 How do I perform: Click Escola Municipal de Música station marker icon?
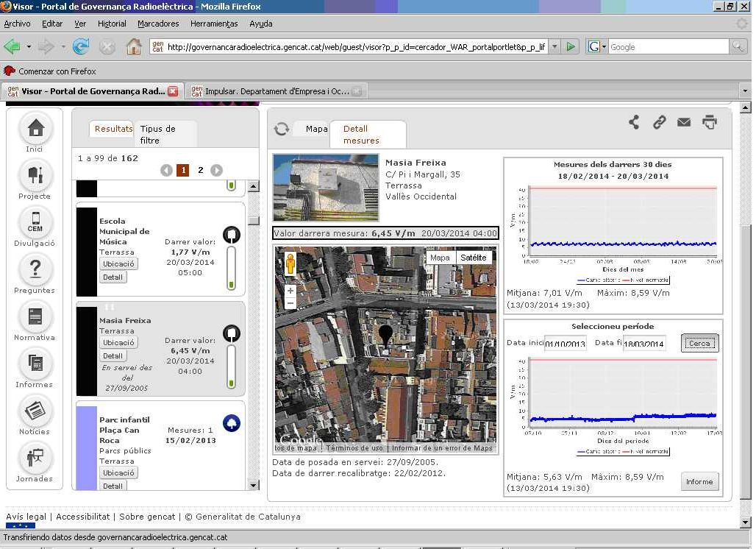point(232,235)
